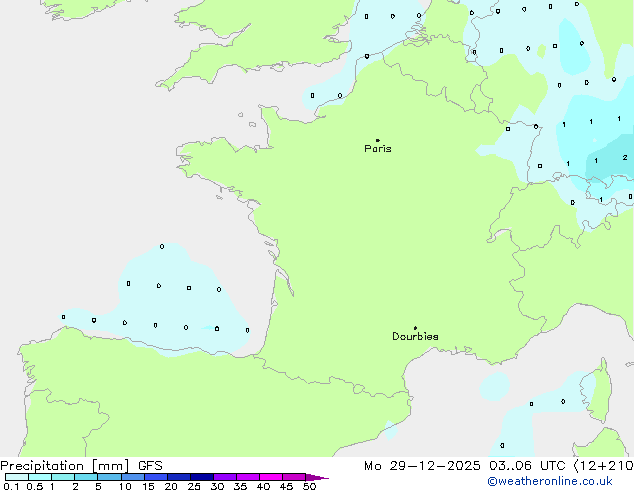This screenshot has width=634, height=490.
Task: Click the small rain patch south of Dourbies coast
Action: pyautogui.click(x=494, y=386)
